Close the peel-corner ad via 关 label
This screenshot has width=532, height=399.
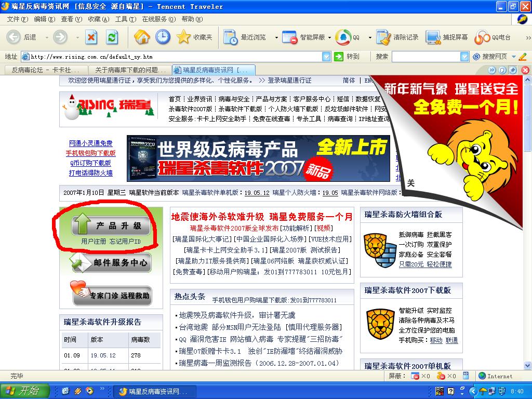(411, 183)
